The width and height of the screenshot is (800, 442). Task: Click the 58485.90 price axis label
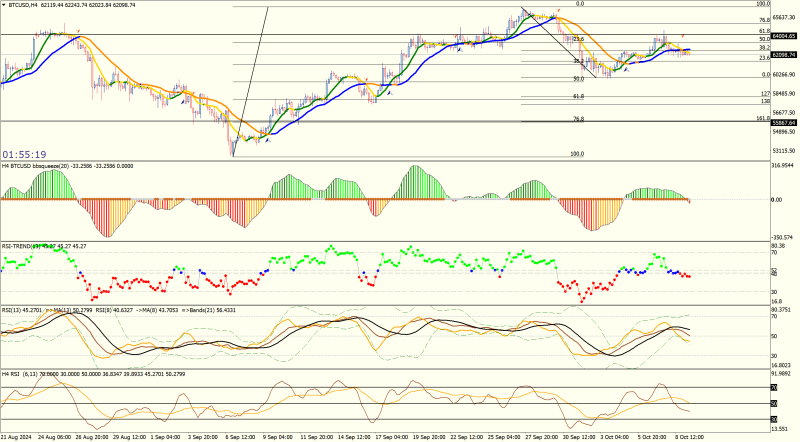[784, 93]
